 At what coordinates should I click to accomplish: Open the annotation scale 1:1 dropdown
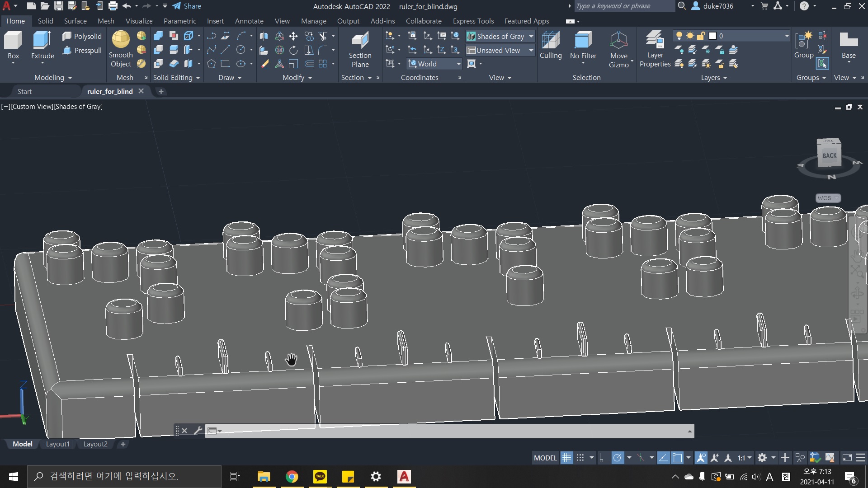[744, 458]
